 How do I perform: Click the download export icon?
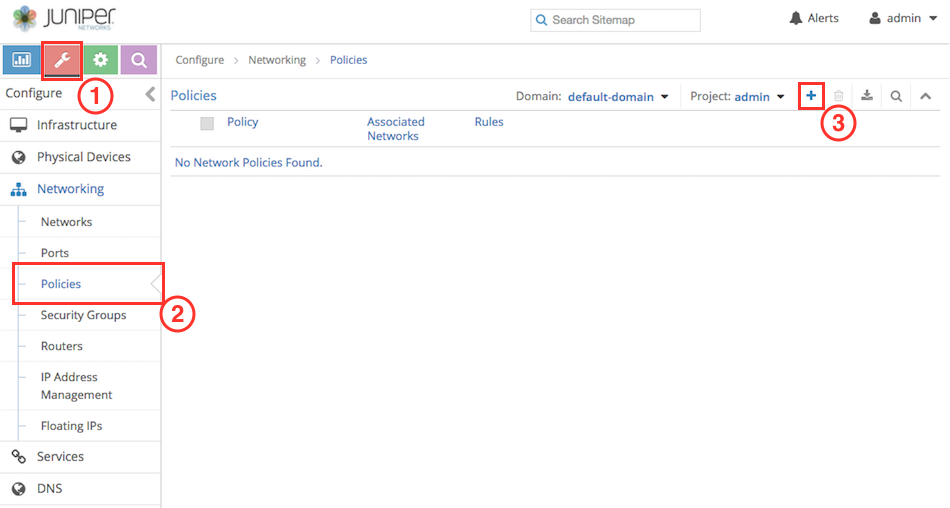(867, 96)
